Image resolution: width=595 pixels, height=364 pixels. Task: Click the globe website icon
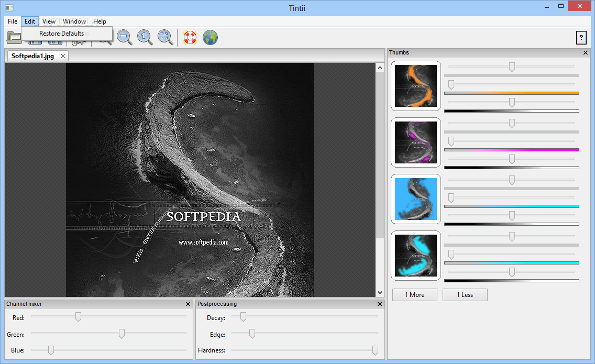click(x=210, y=37)
